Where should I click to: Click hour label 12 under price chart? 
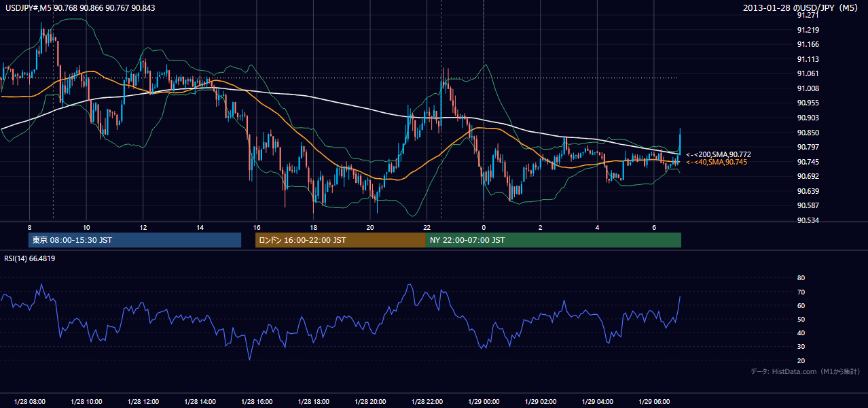[143, 227]
